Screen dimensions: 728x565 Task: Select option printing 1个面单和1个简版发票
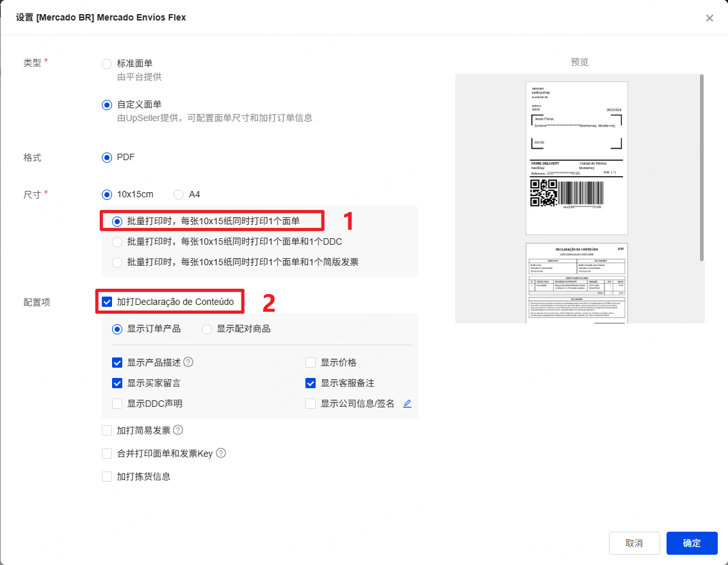[117, 262]
